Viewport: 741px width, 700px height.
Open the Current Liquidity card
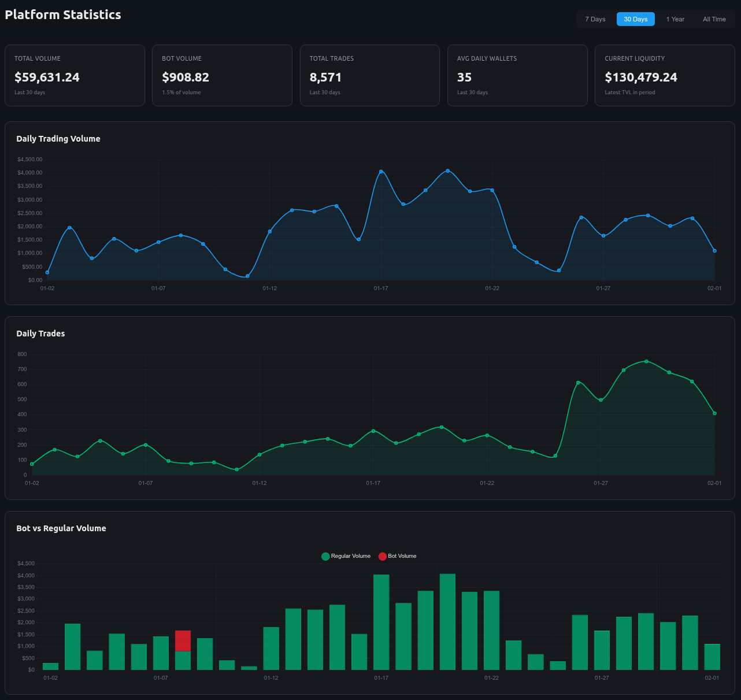pos(665,75)
